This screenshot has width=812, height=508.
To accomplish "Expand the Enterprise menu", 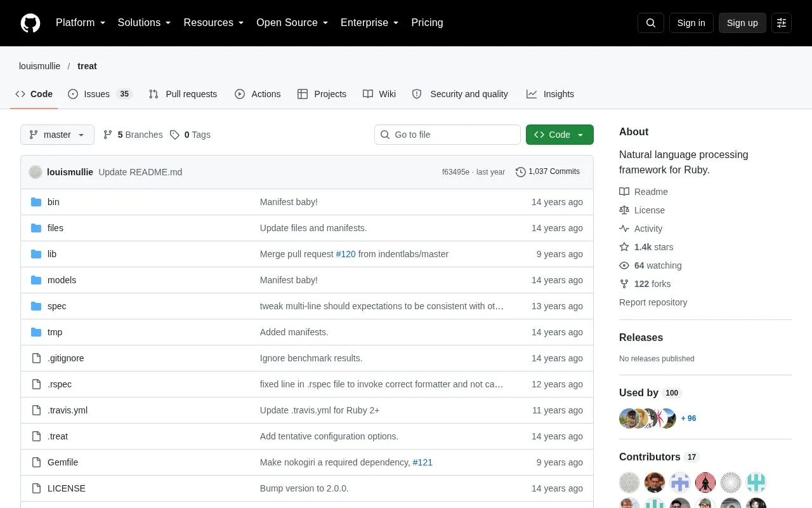I will (370, 23).
